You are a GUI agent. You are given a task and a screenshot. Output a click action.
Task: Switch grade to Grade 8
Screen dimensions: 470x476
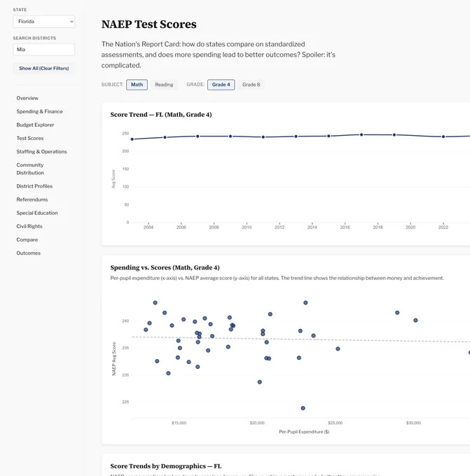[251, 85]
